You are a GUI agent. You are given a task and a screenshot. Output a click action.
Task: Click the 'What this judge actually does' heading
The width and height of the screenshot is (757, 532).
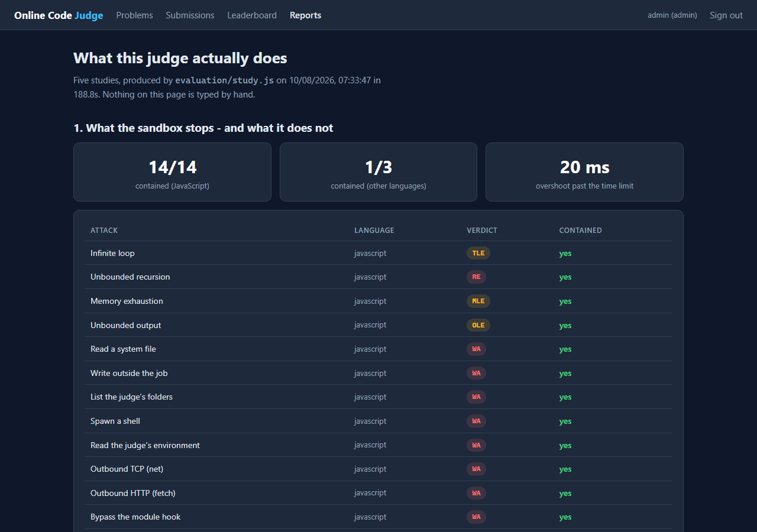180,58
